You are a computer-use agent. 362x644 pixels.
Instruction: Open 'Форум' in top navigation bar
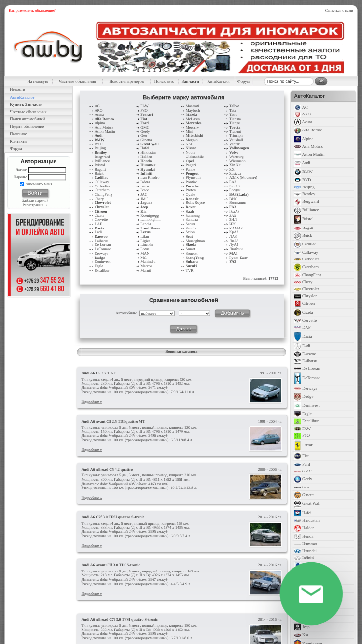(243, 81)
